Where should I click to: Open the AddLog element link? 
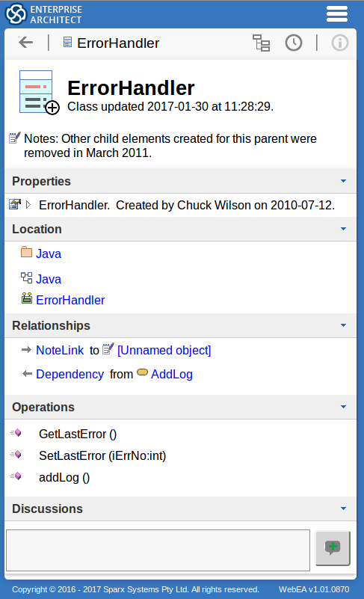pos(171,375)
